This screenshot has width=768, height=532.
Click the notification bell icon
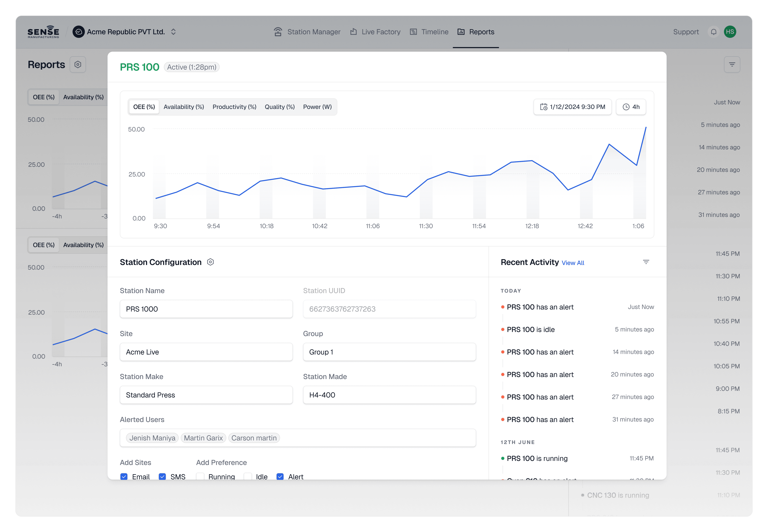click(713, 32)
